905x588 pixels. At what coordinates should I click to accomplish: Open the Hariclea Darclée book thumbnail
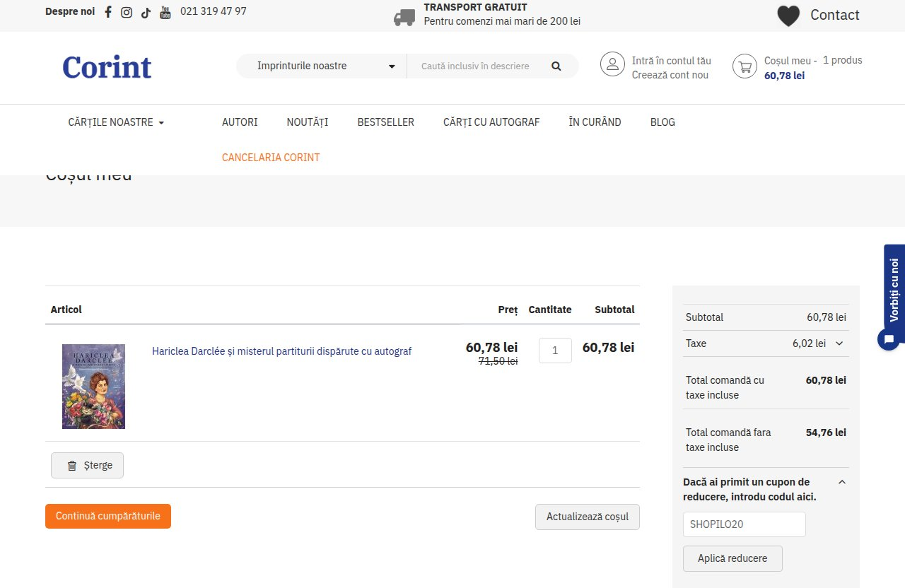point(93,387)
